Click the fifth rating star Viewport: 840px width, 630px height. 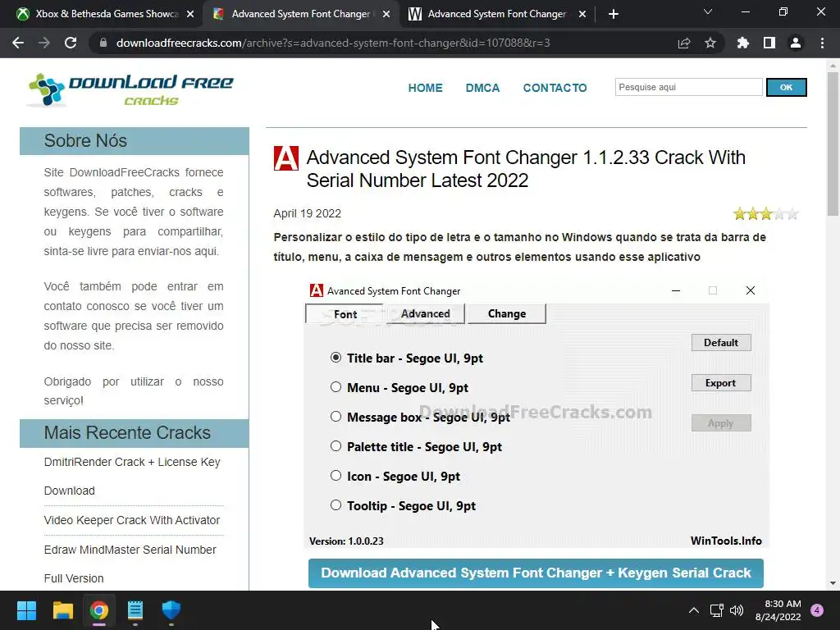(x=792, y=214)
